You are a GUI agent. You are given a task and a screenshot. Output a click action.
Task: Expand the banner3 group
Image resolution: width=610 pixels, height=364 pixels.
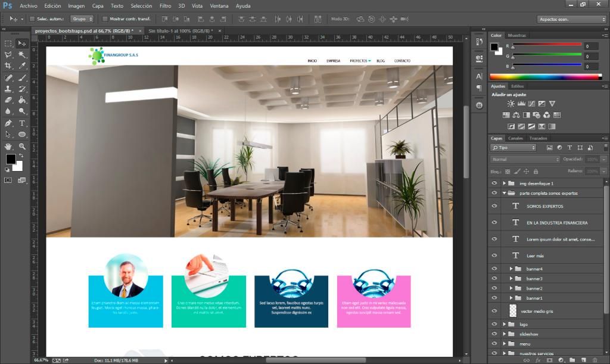click(511, 278)
